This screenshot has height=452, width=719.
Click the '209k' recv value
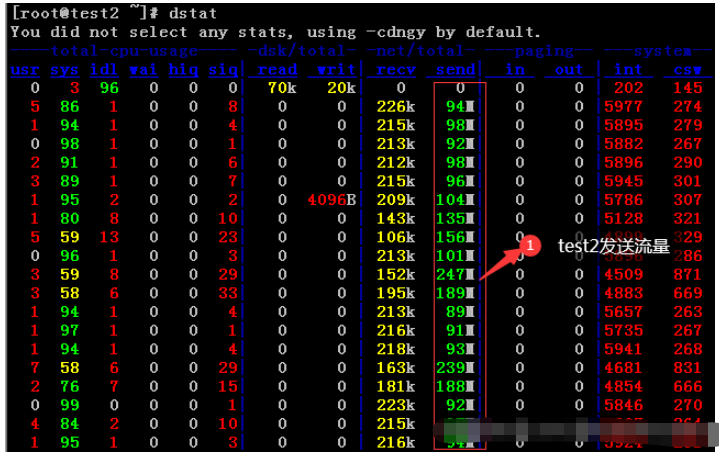[396, 200]
